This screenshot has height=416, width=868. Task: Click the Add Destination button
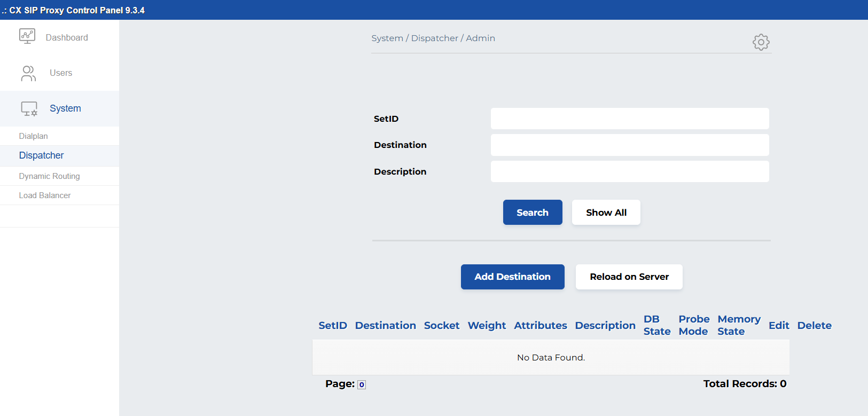click(x=512, y=277)
